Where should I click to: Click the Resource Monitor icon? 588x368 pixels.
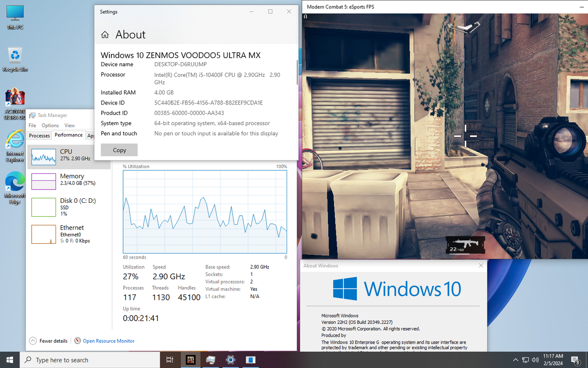(78, 341)
